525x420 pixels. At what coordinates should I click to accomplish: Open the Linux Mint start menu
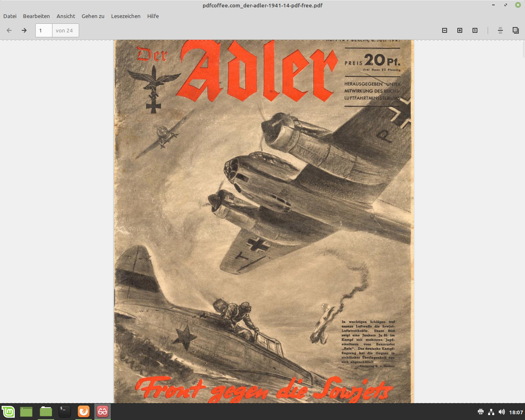tap(8, 411)
